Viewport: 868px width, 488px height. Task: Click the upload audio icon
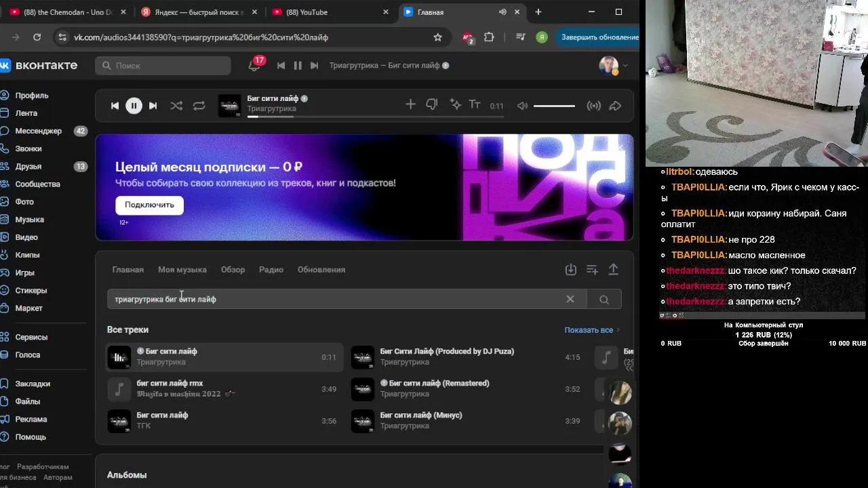613,270
